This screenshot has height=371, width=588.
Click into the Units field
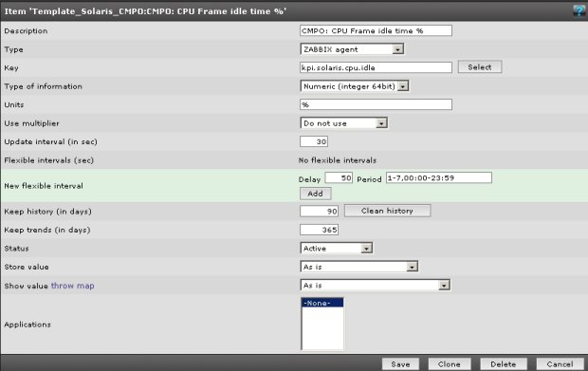[376, 104]
